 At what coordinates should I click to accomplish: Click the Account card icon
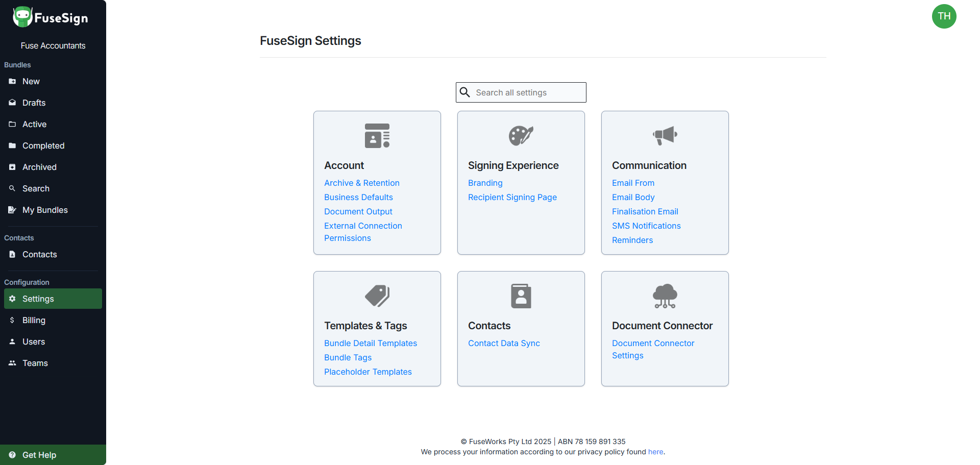tap(377, 136)
